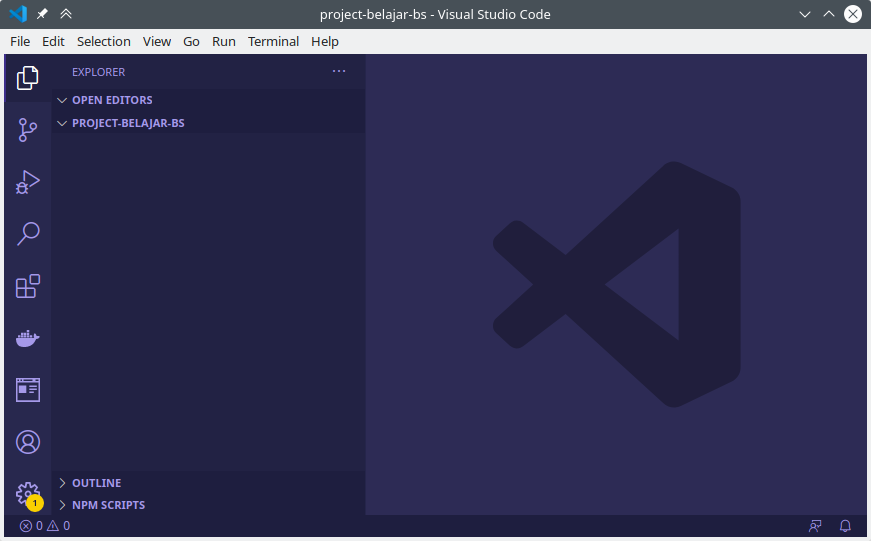The height and width of the screenshot is (541, 871).
Task: Click the Explorer more actions ellipsis
Action: pos(339,71)
